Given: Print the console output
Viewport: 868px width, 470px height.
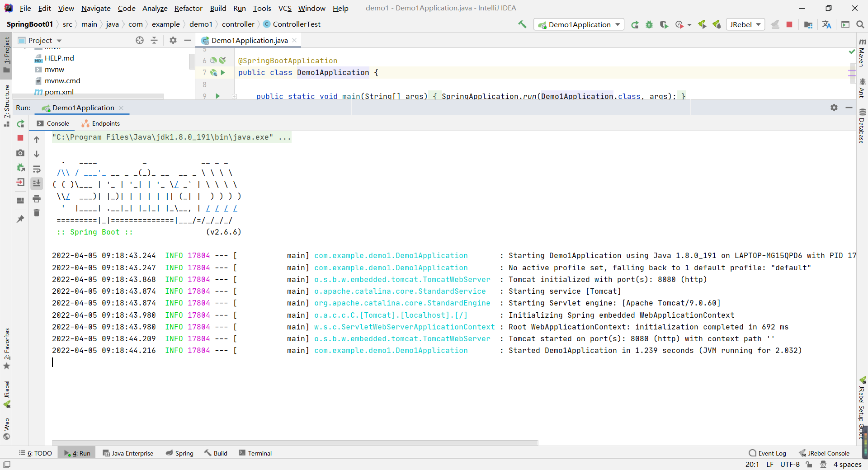Looking at the screenshot, I should pyautogui.click(x=37, y=198).
